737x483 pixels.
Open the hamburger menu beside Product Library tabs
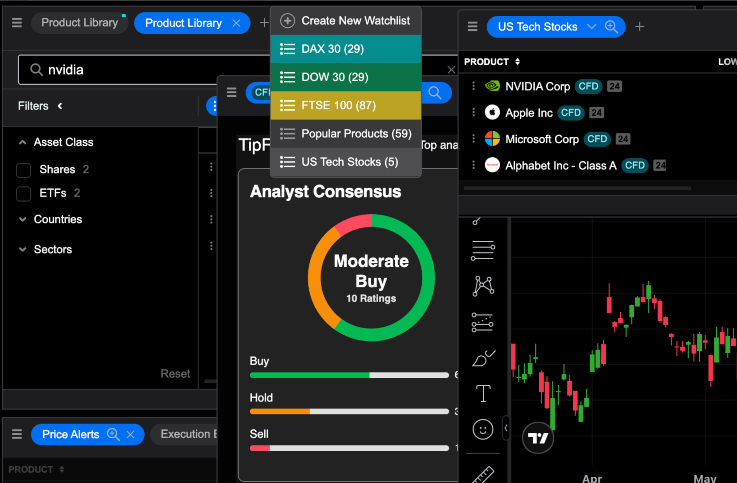(17, 23)
